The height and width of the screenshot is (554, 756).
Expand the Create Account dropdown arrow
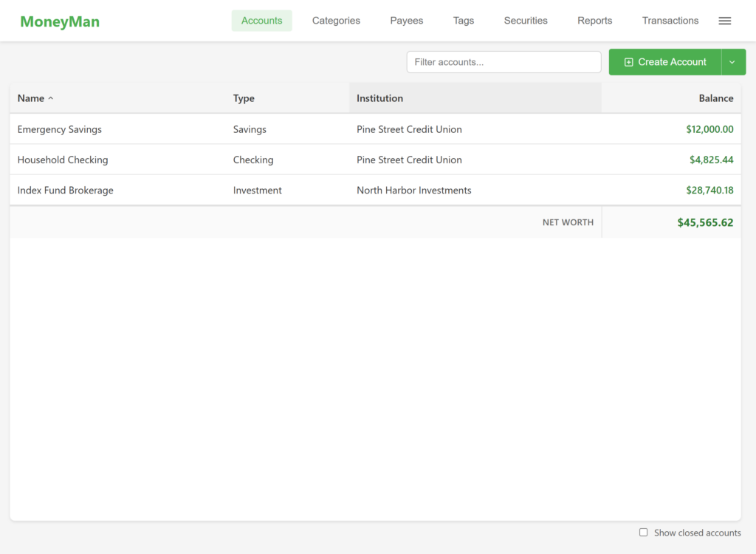tap(732, 62)
